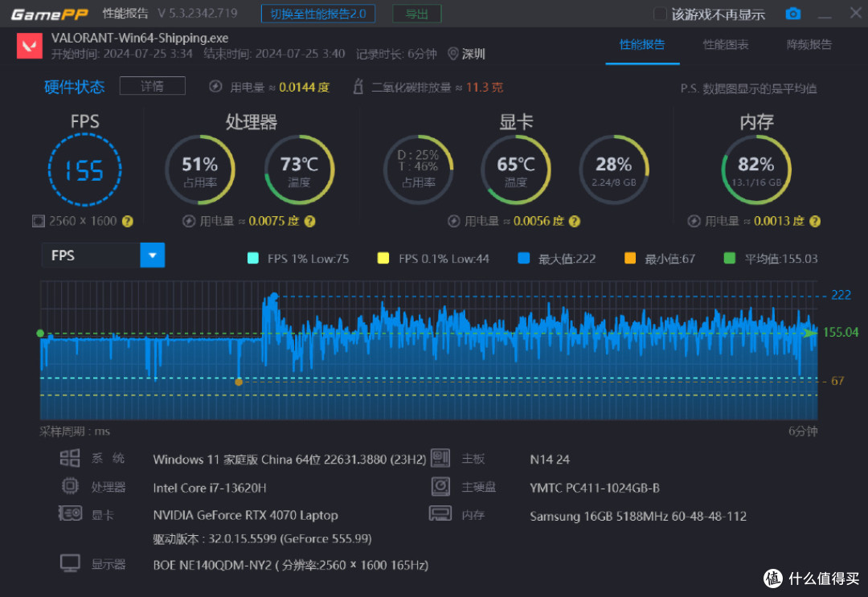This screenshot has width=868, height=597.
Task: Click the GPU power lightning icon
Action: (x=454, y=221)
